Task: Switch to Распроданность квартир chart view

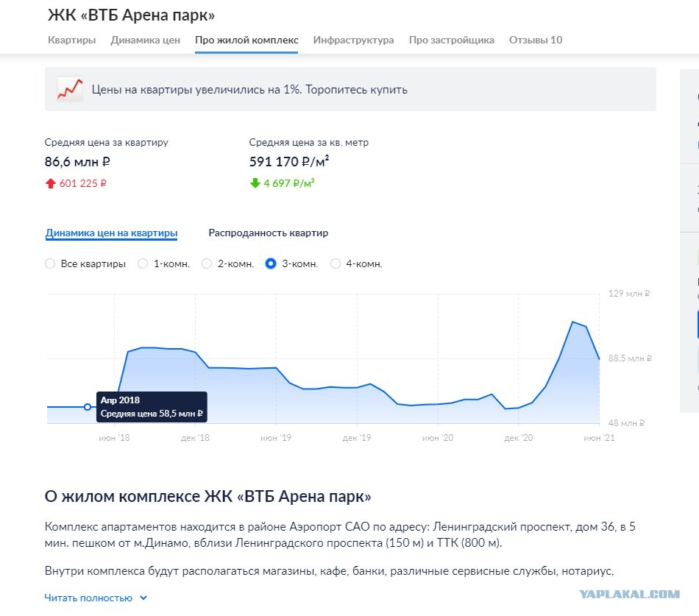Action: point(269,233)
